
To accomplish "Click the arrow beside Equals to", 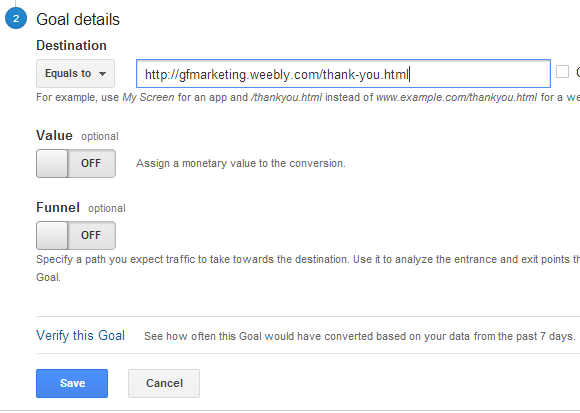I will (x=102, y=74).
